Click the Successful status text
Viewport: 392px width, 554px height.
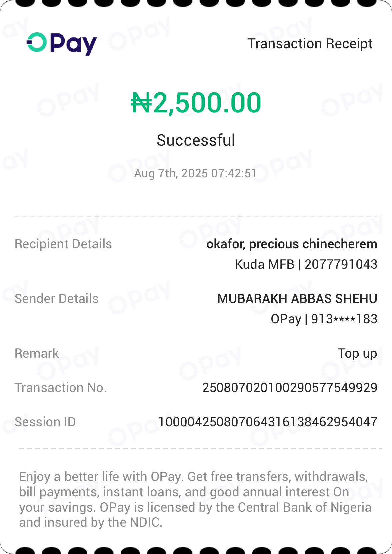click(x=196, y=140)
